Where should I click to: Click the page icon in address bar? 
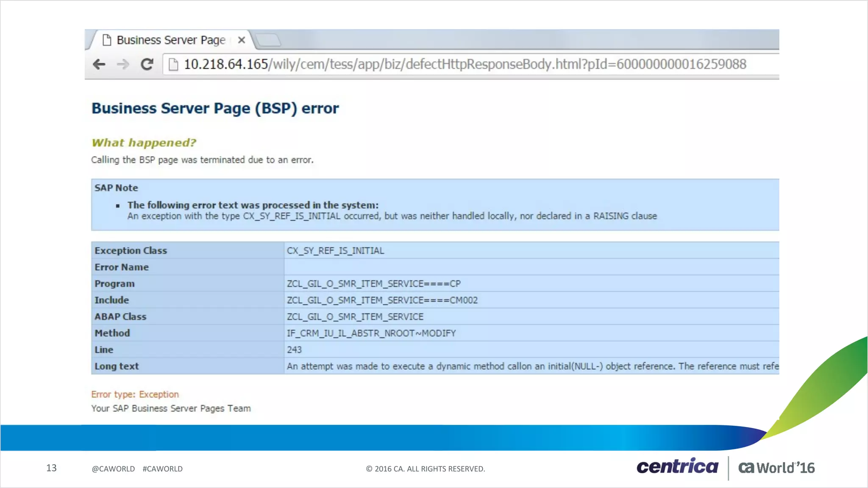pos(173,64)
